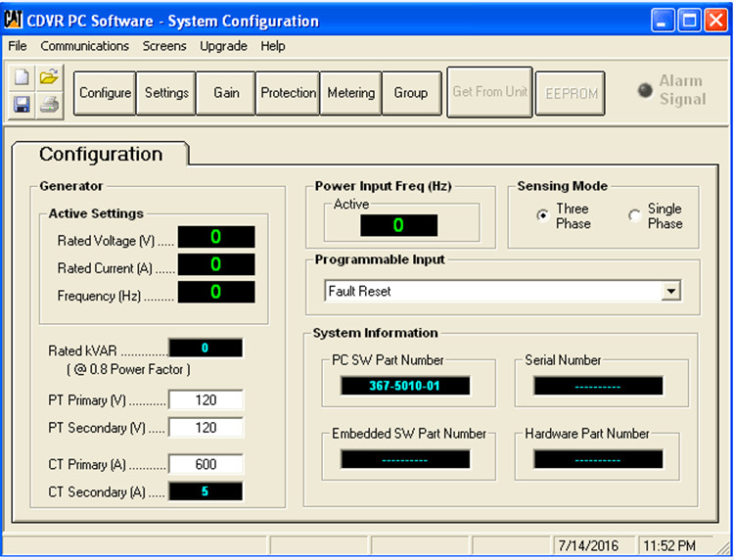The width and height of the screenshot is (734, 560).
Task: Click the Save floppy disk icon
Action: pos(22,105)
